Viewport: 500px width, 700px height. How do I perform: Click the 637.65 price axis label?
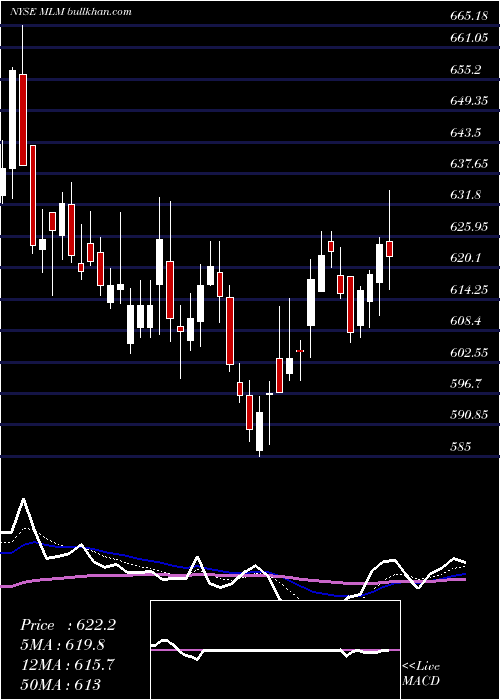(x=469, y=163)
